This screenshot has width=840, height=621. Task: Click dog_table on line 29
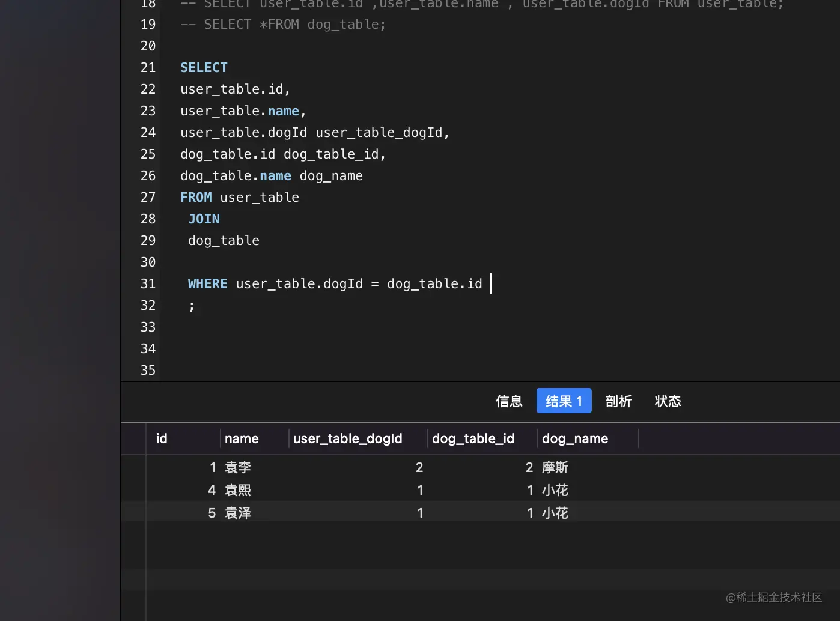click(x=224, y=241)
